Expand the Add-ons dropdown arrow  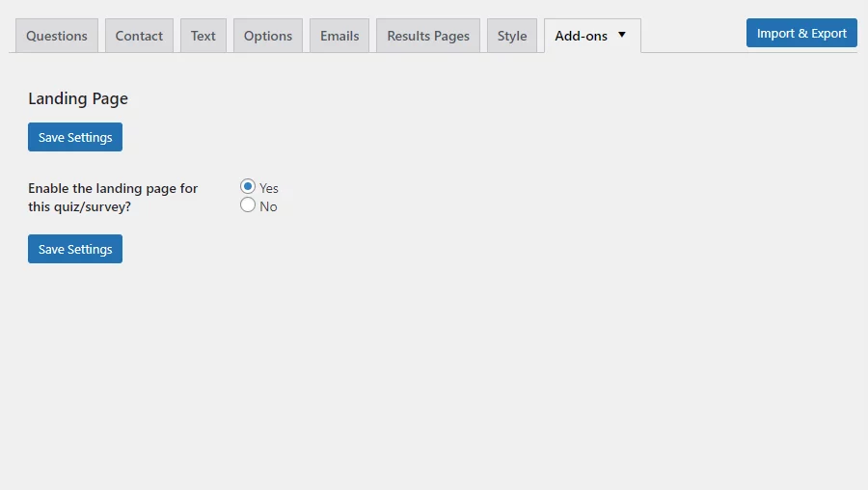622,35
